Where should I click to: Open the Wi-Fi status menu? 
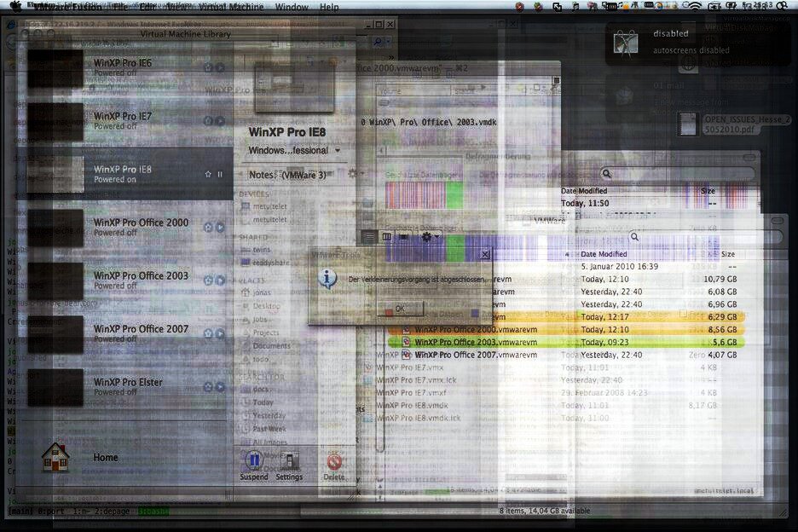(x=695, y=6)
